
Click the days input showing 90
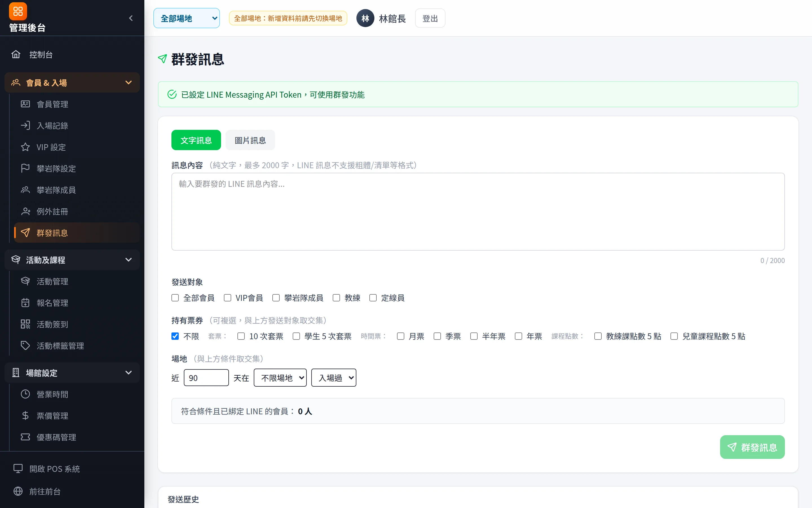pyautogui.click(x=206, y=378)
